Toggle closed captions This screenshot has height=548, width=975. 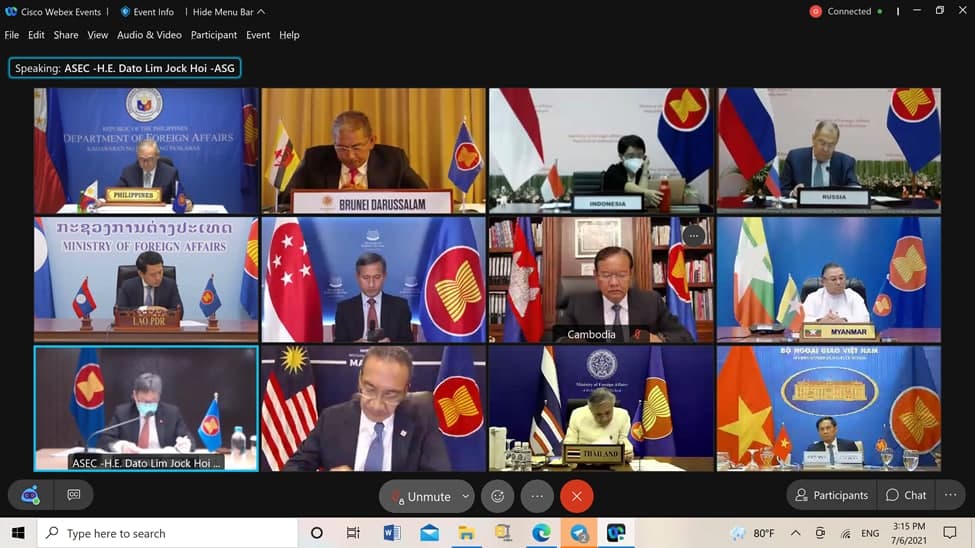pyautogui.click(x=74, y=495)
